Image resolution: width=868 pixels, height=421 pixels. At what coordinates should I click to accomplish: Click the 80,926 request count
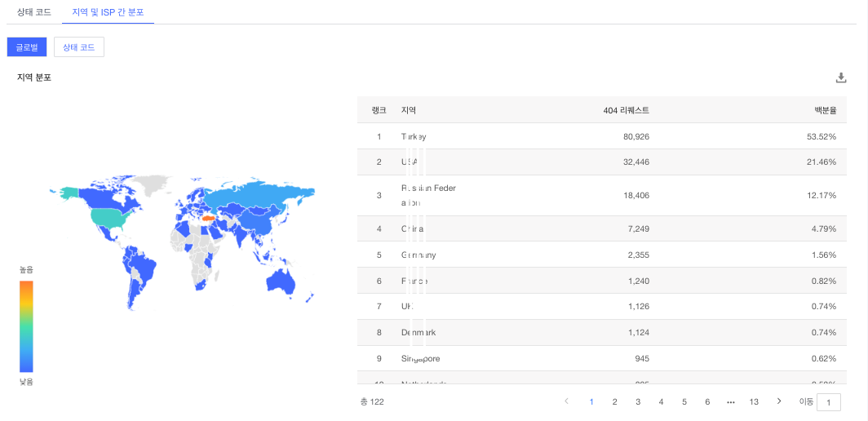coord(636,136)
